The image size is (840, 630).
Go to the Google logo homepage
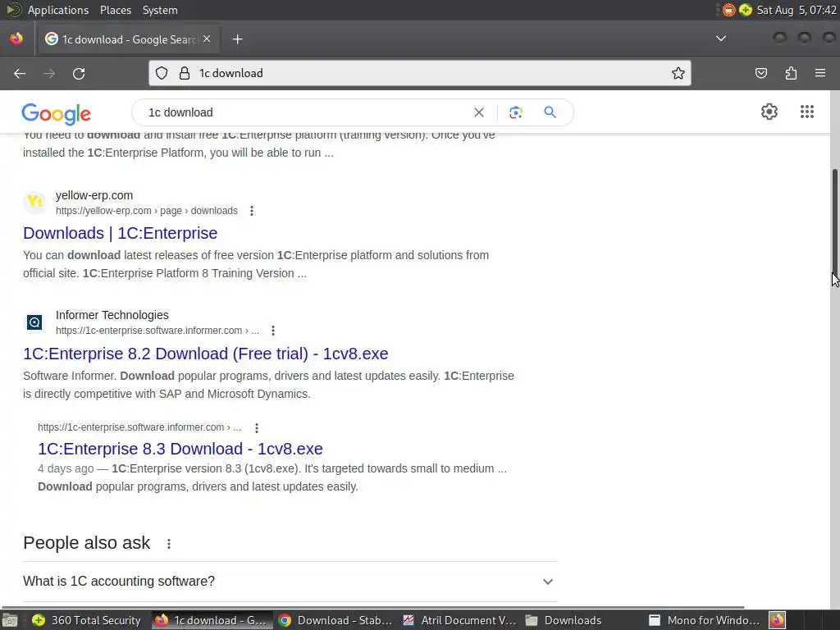[x=57, y=113]
